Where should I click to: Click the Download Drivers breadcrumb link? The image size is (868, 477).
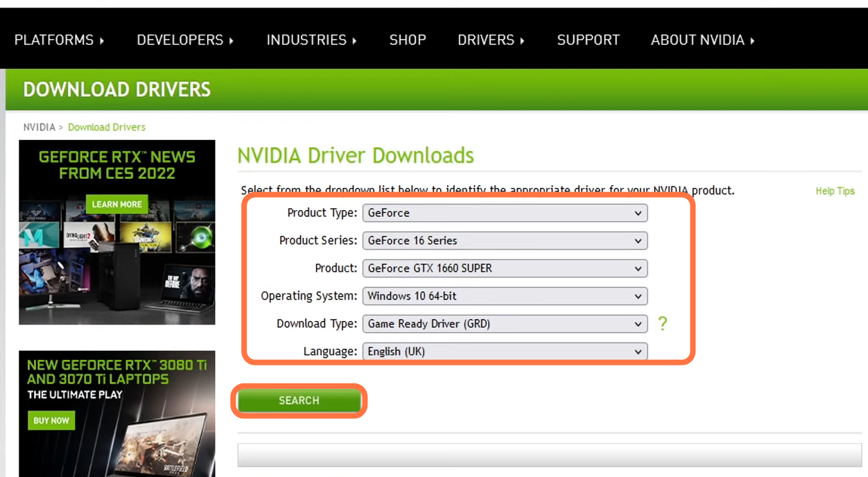[x=107, y=128]
